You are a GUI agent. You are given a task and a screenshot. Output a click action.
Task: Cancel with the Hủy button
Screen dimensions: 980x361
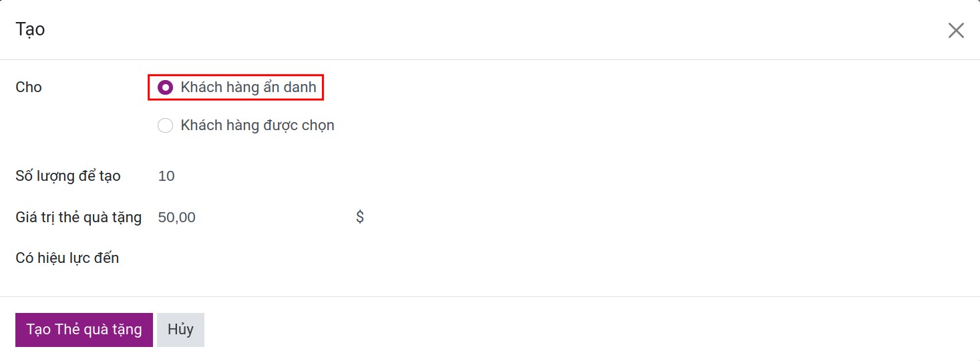click(x=180, y=330)
